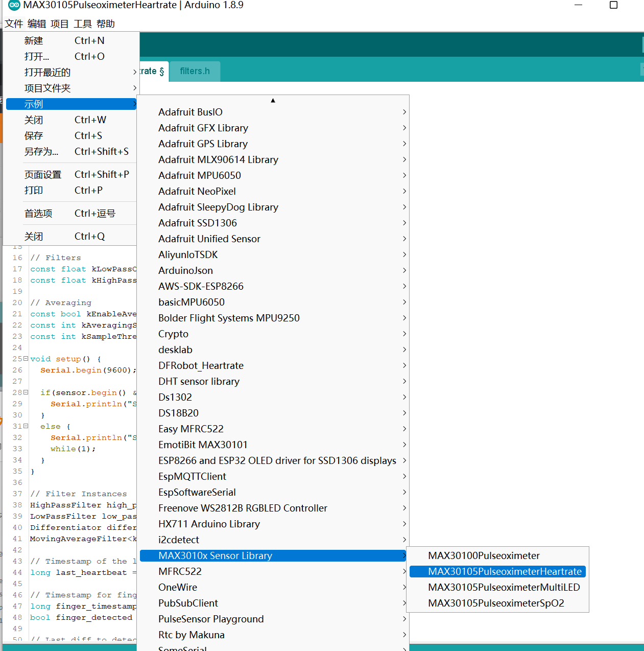Collapse the void setup() code fold
Screen dimensions: 644x651
click(x=26, y=359)
